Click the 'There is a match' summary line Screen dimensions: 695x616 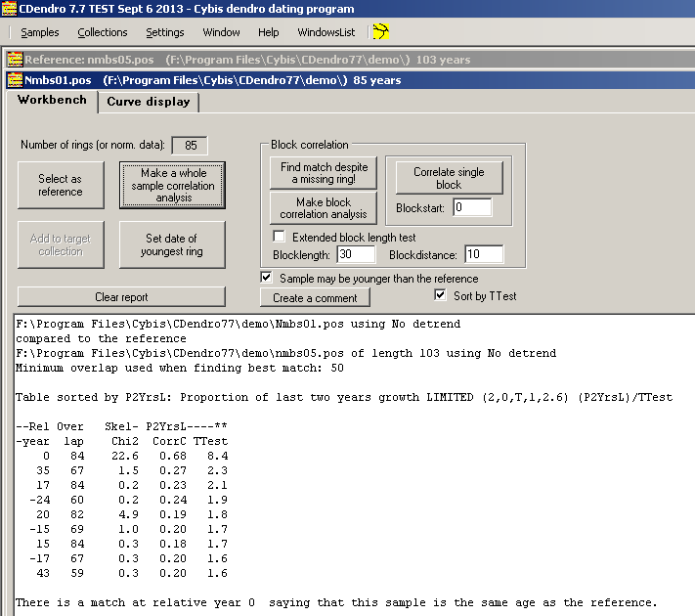(336, 602)
